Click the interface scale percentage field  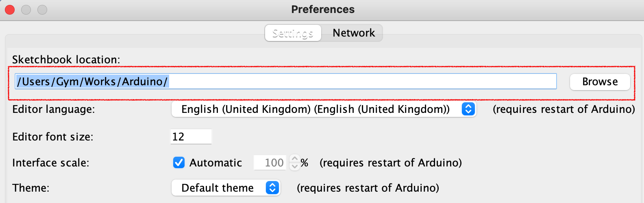270,163
